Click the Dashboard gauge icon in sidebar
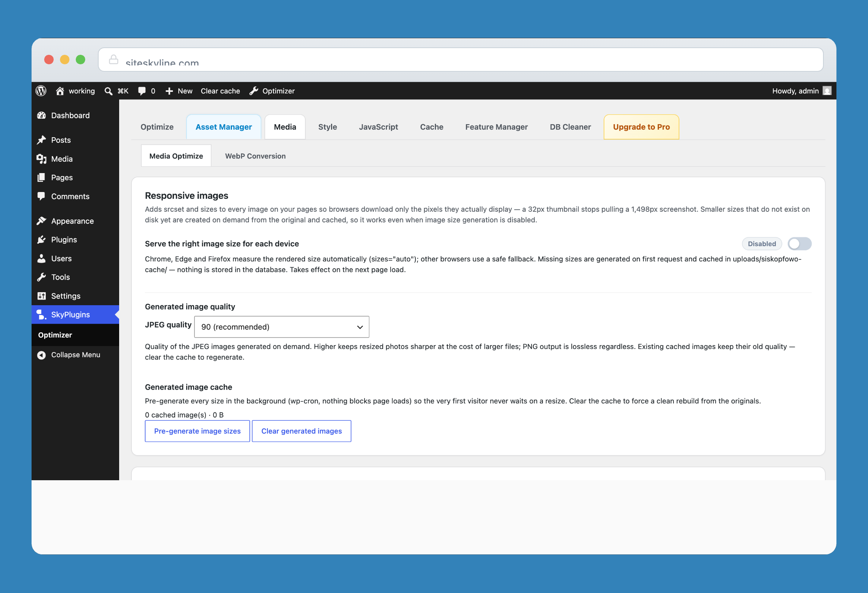868x593 pixels. point(41,116)
